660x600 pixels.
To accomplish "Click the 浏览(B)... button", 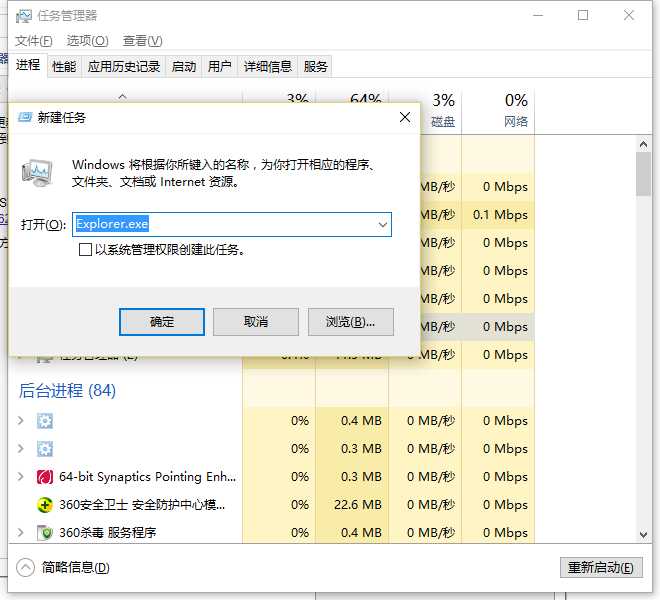I will pyautogui.click(x=351, y=322).
